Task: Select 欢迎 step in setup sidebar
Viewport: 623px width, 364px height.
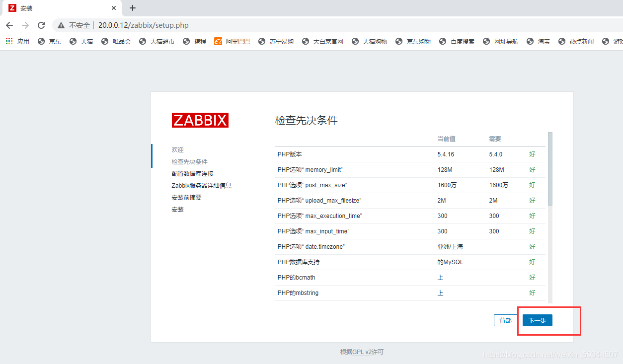Action: point(177,149)
